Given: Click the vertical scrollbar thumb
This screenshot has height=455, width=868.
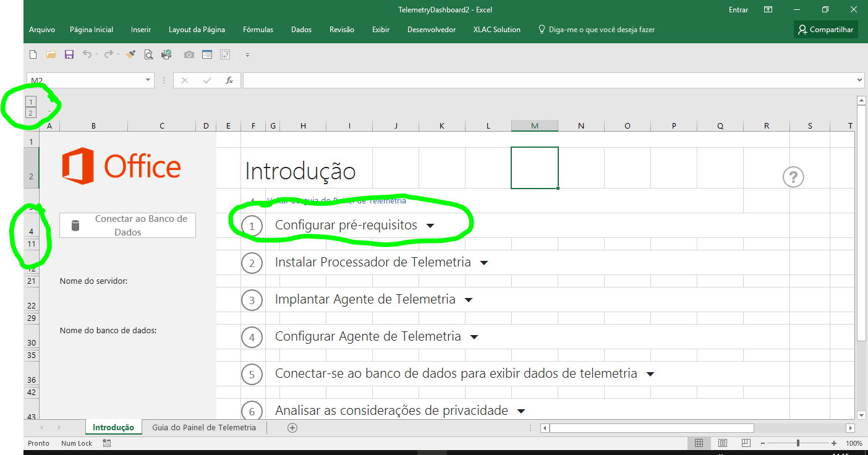Looking at the screenshot, I should tap(861, 223).
